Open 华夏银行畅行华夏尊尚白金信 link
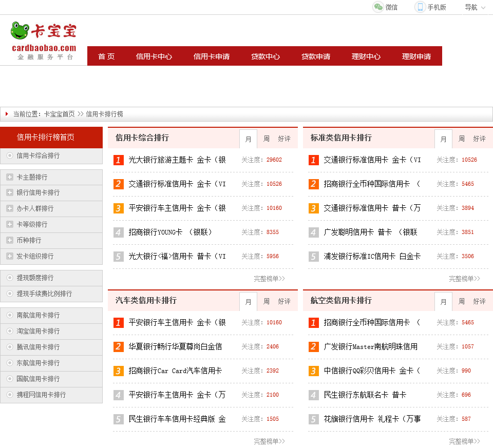The width and height of the screenshot is (493, 448). [175, 346]
